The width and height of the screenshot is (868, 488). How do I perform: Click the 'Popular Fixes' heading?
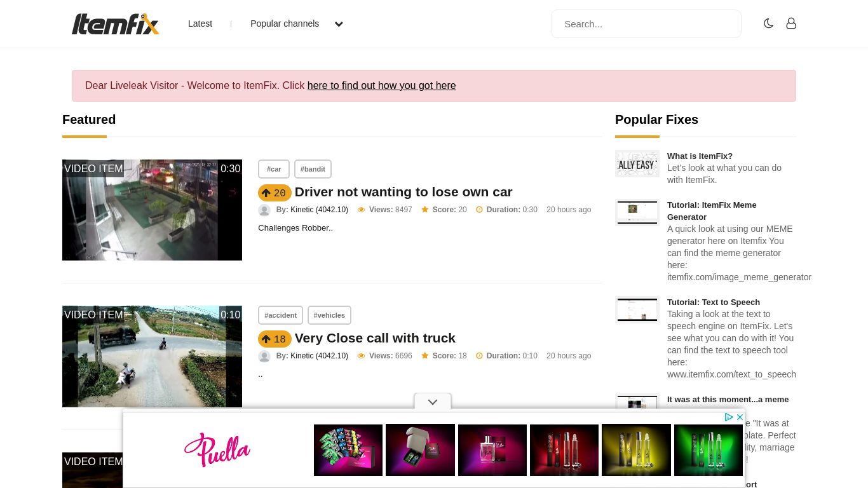[x=656, y=119]
